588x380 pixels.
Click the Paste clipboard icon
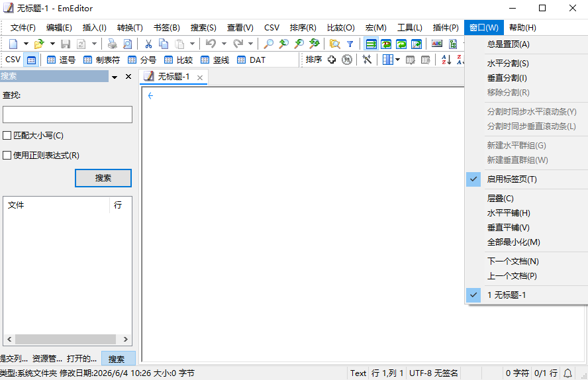coord(179,44)
